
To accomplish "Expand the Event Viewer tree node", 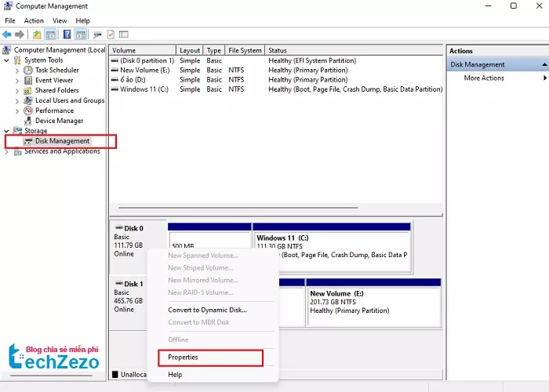I will pyautogui.click(x=17, y=81).
